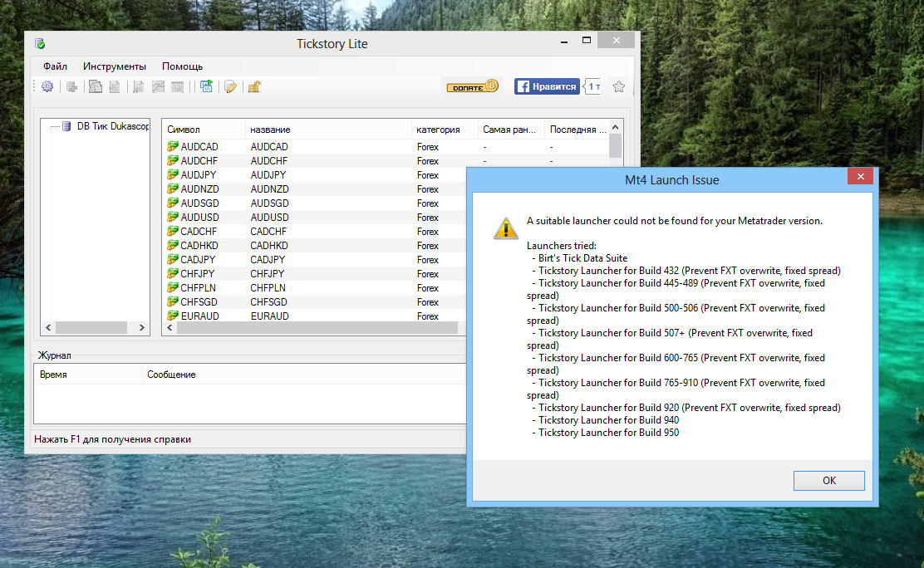924x568 pixels.
Task: Click the golden padlock unlock icon
Action: click(254, 87)
